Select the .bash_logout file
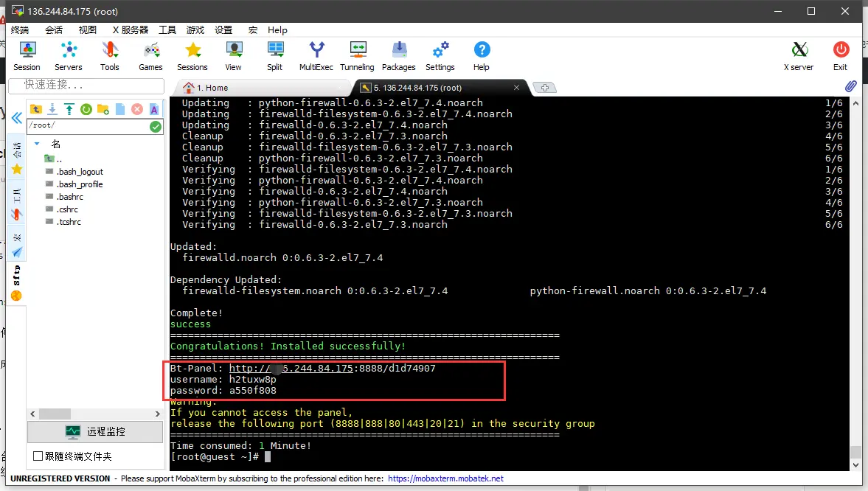This screenshot has height=491, width=868. click(74, 172)
